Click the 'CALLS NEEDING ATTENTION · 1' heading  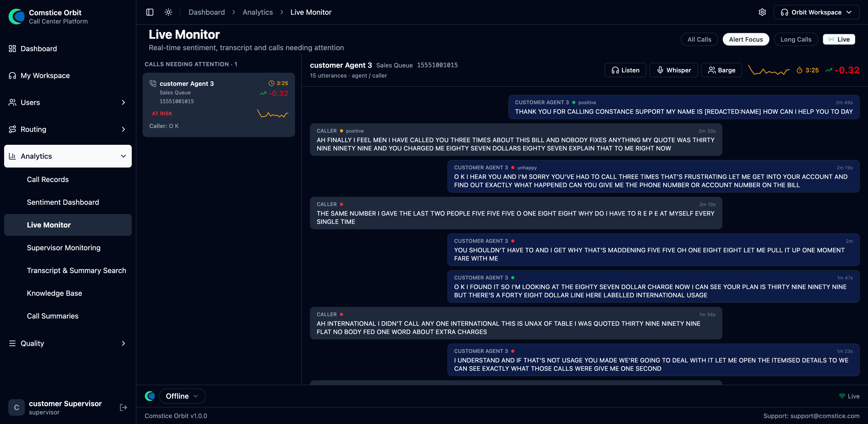coord(191,64)
